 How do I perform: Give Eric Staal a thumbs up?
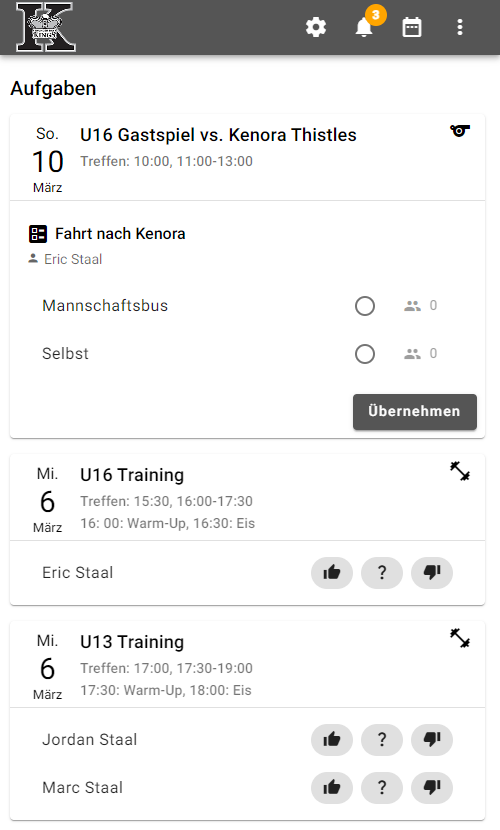[332, 573]
